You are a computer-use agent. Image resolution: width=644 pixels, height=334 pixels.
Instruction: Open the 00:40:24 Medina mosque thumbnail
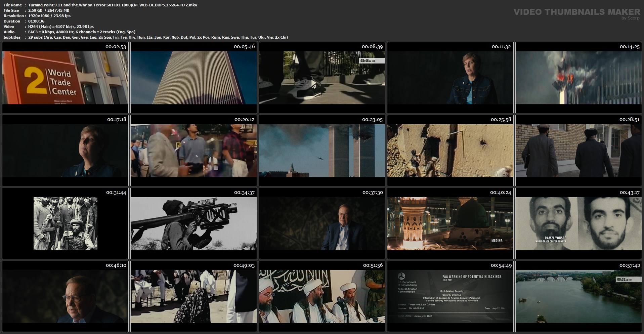pyautogui.click(x=450, y=223)
